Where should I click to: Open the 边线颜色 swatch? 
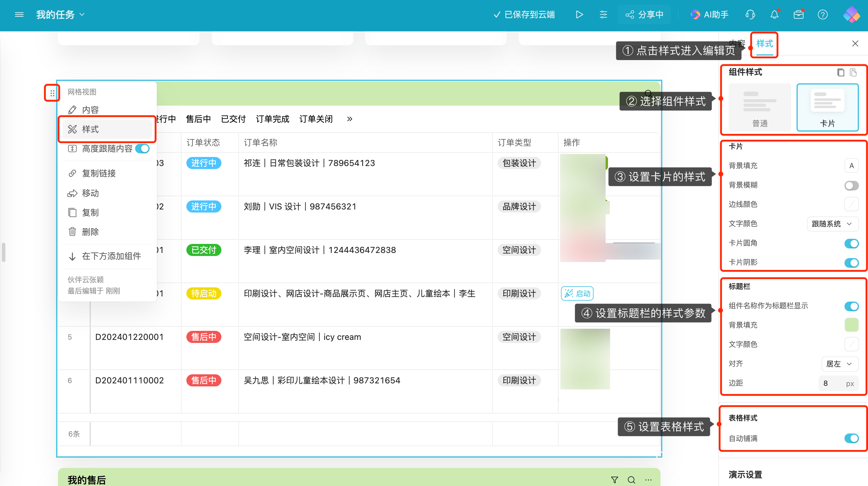(851, 204)
